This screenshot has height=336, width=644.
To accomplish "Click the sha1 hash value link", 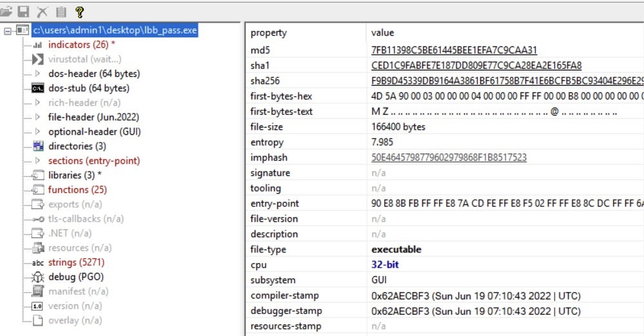I will coord(476,65).
